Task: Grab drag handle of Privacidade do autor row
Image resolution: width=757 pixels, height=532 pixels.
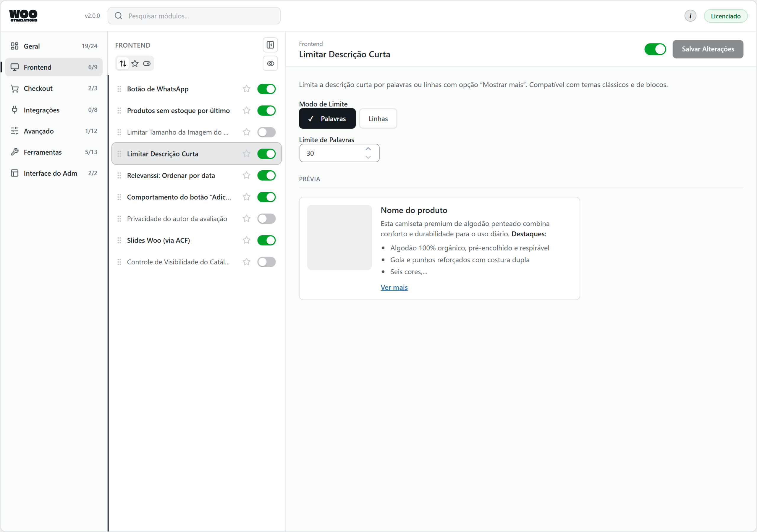Action: 119,219
